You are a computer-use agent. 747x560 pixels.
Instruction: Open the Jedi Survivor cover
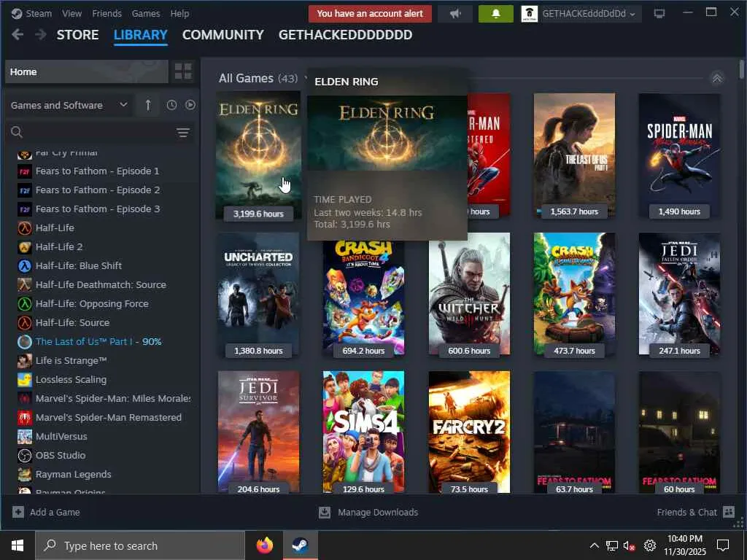(x=259, y=432)
